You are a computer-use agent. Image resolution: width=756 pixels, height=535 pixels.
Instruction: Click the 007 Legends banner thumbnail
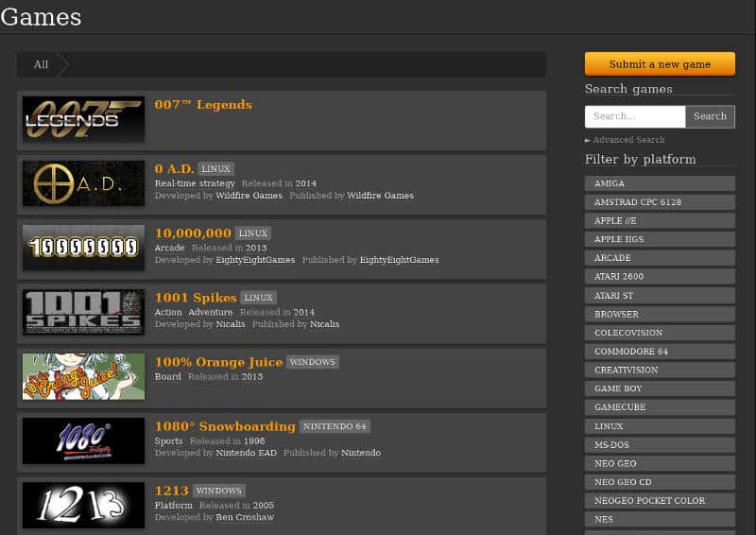click(83, 119)
